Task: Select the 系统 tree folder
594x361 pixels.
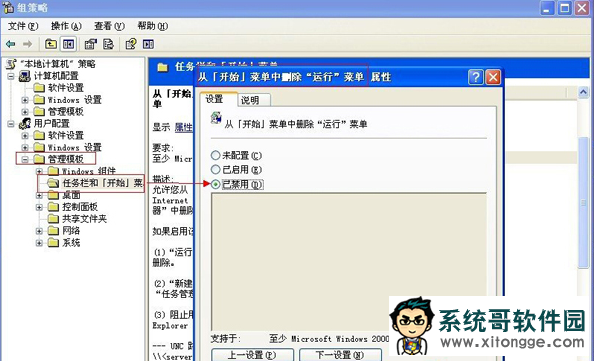Action: (x=64, y=243)
